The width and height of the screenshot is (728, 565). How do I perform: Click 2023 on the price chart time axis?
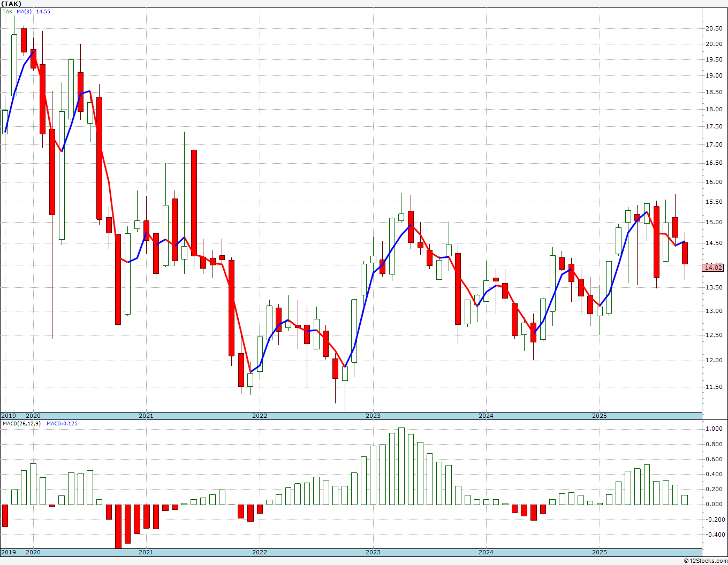373,416
